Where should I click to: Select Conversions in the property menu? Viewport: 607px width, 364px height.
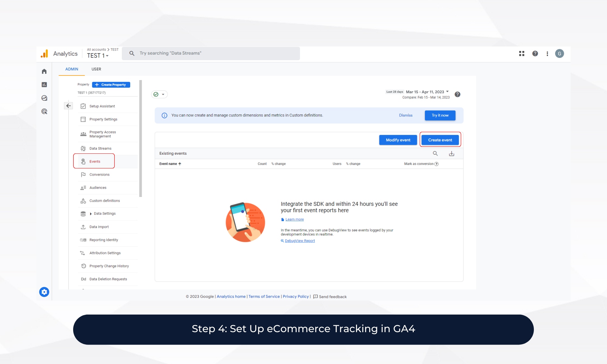(99, 175)
